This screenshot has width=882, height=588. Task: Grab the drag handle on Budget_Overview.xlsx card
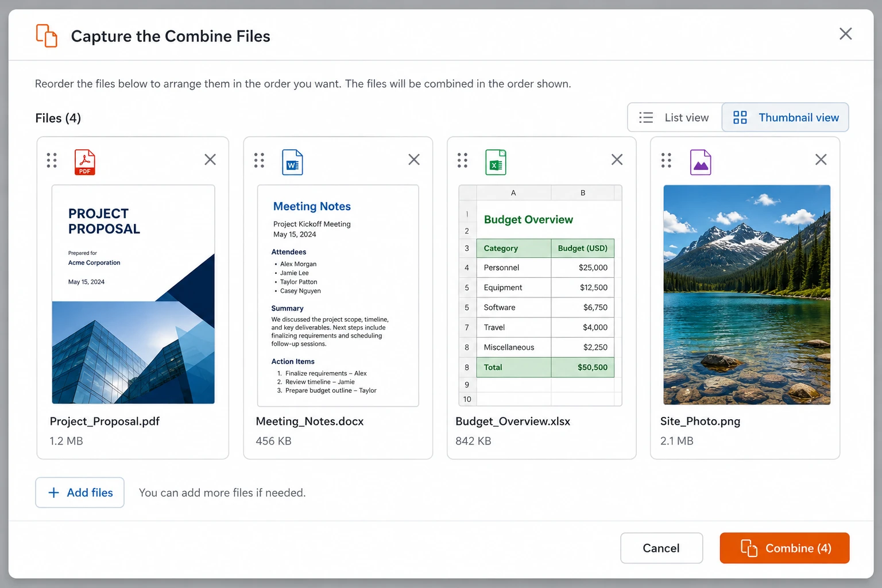462,160
